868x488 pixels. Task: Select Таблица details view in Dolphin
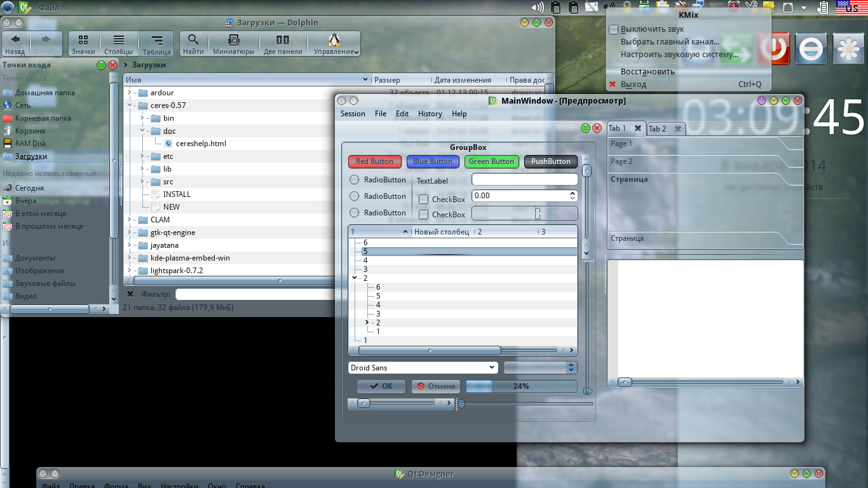pos(156,44)
